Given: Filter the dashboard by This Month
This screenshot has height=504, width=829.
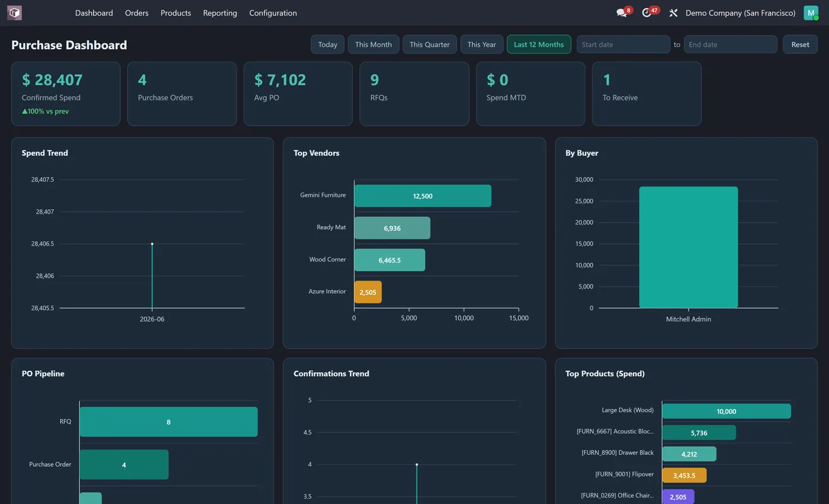Looking at the screenshot, I should (373, 44).
